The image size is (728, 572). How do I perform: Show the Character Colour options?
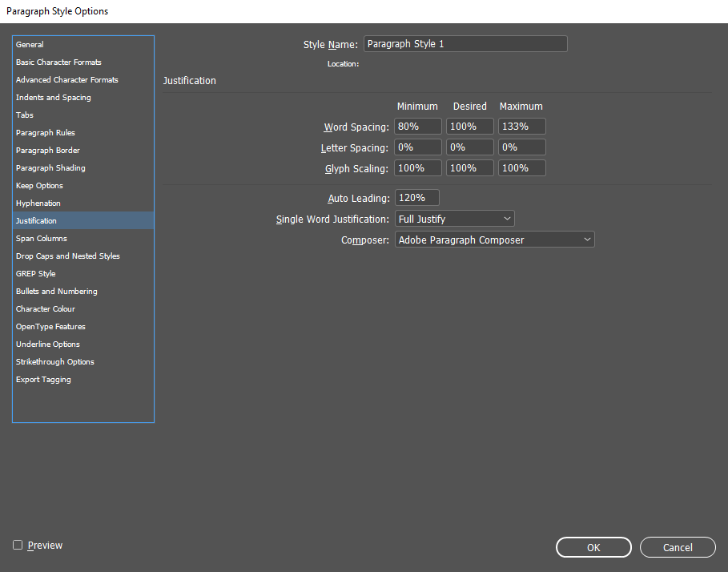click(46, 309)
